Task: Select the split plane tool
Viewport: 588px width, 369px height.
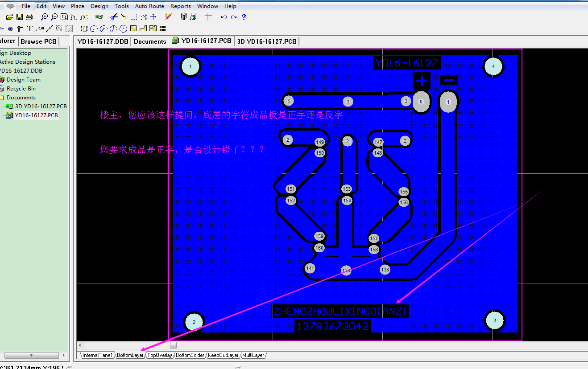Action: point(153,29)
